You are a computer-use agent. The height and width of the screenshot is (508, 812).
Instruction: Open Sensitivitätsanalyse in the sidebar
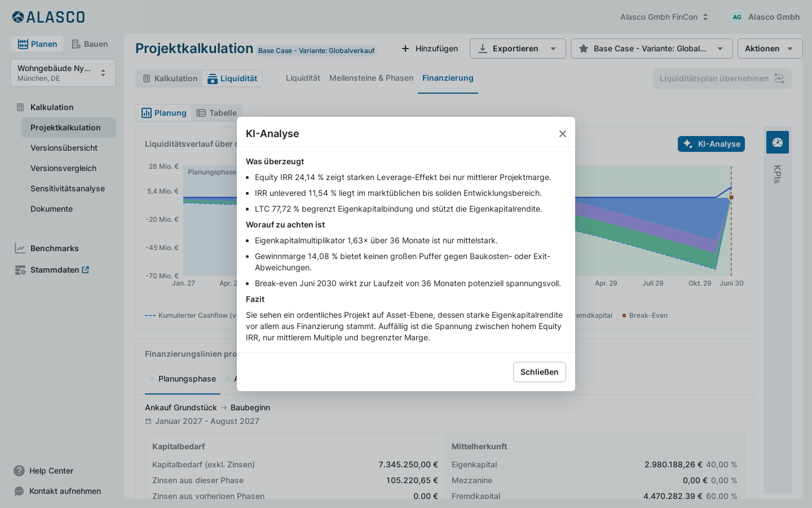[69, 189]
